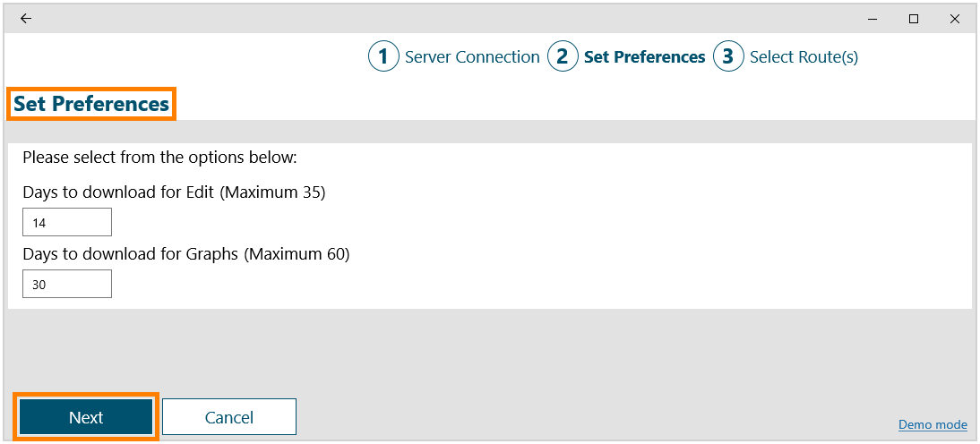The image size is (980, 444).
Task: Click the 'Days to download for Edit' label
Action: click(174, 192)
